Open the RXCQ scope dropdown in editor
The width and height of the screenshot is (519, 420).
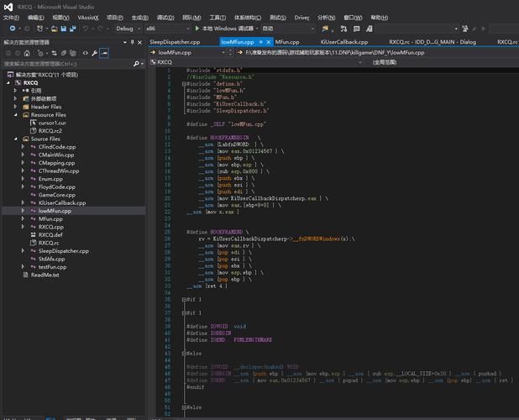pyautogui.click(x=256, y=62)
